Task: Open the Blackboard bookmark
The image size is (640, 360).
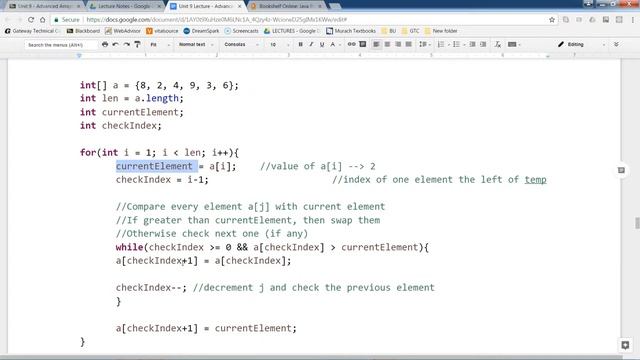Action: pyautogui.click(x=83, y=31)
